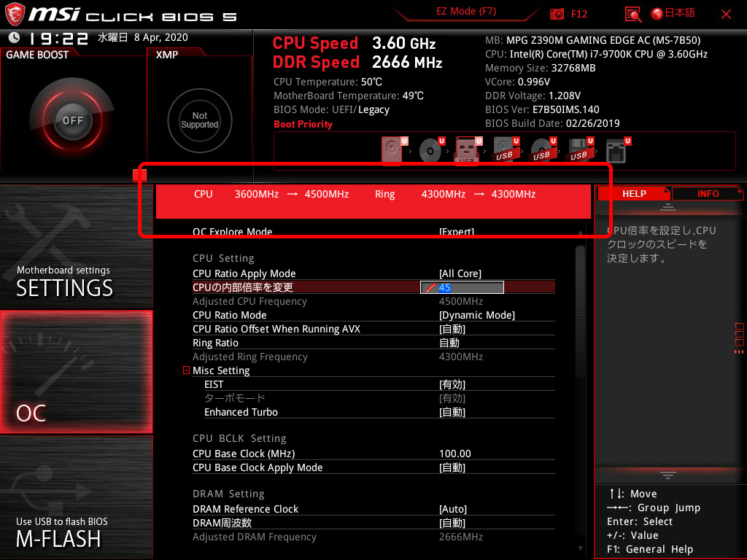Switch to the HELP tab
747x560 pixels.
point(634,194)
